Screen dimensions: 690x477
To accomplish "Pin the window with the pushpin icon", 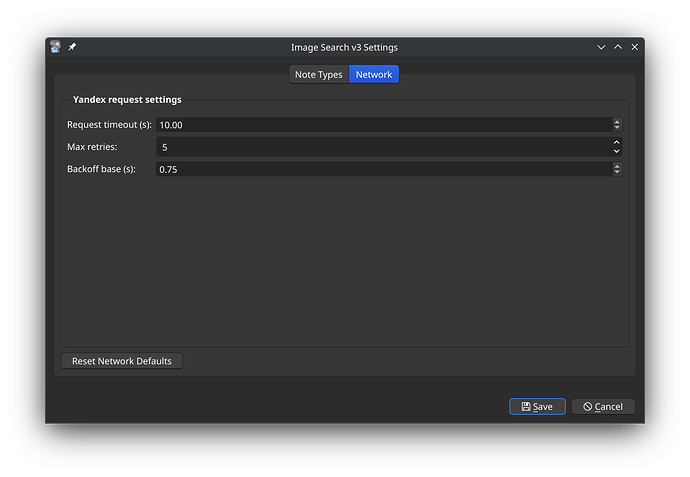I will [72, 47].
